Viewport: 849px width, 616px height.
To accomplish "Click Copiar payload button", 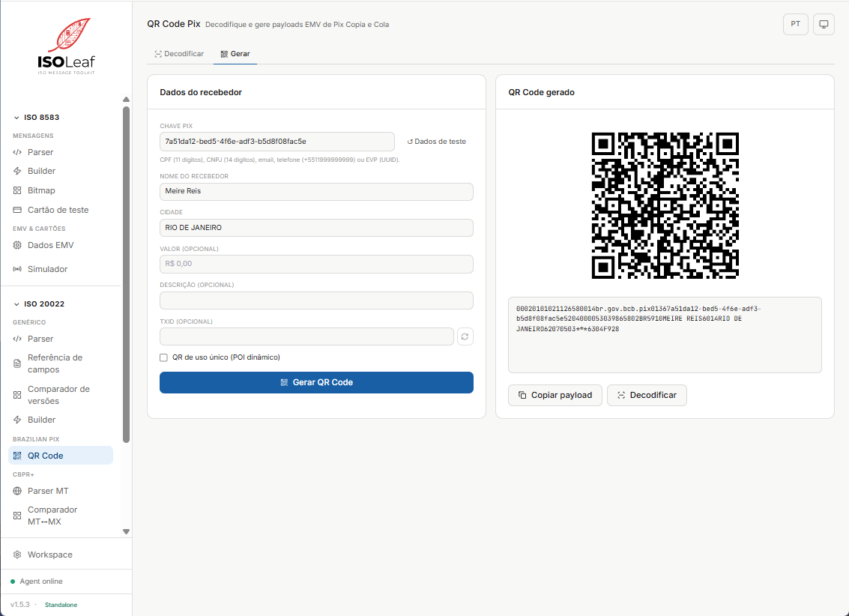I will pos(555,395).
